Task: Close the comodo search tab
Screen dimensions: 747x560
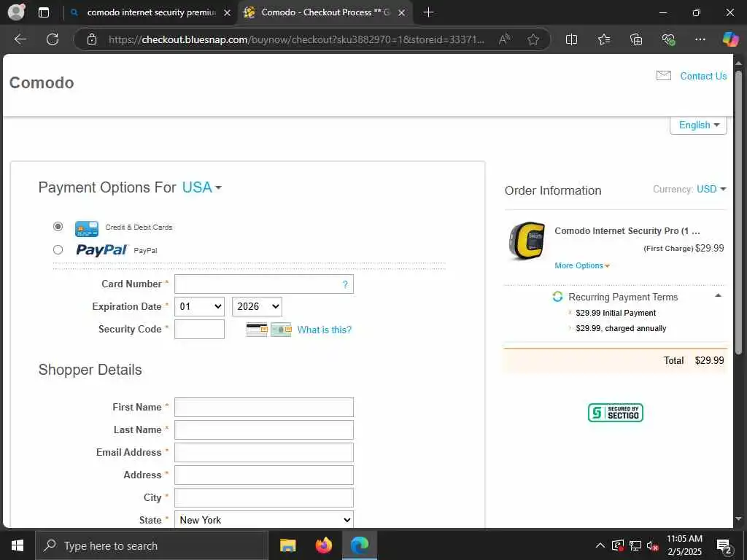Action: click(228, 12)
